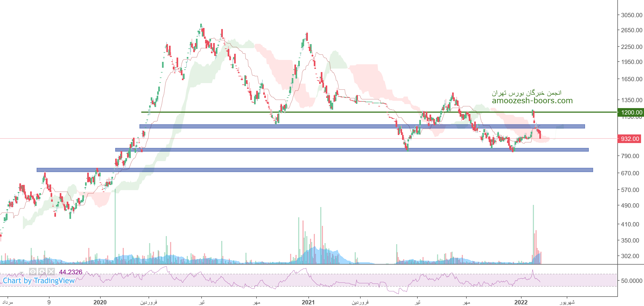Click the 2020 label on time axis

(100, 302)
